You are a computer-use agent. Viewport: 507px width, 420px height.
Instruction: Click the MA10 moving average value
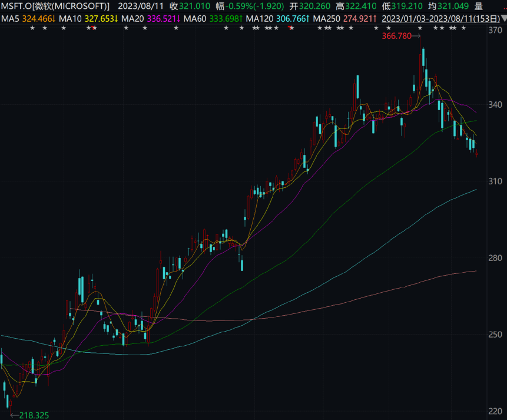coord(100,18)
